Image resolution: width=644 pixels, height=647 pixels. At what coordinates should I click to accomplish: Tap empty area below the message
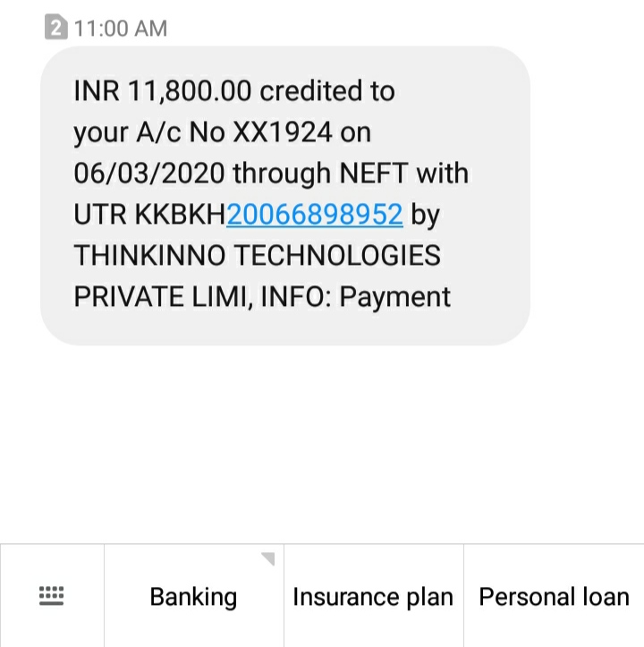(322, 444)
